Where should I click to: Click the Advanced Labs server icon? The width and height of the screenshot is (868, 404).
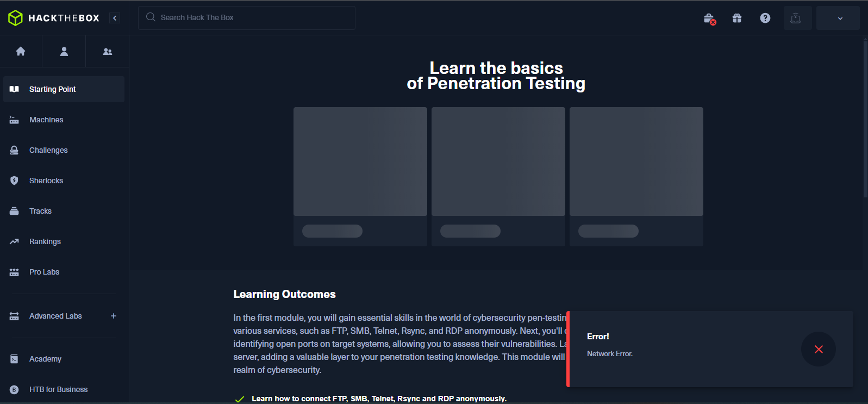click(14, 316)
